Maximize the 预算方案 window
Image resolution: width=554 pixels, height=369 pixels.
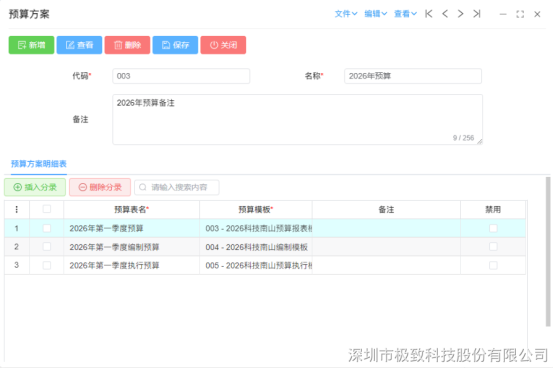(520, 14)
